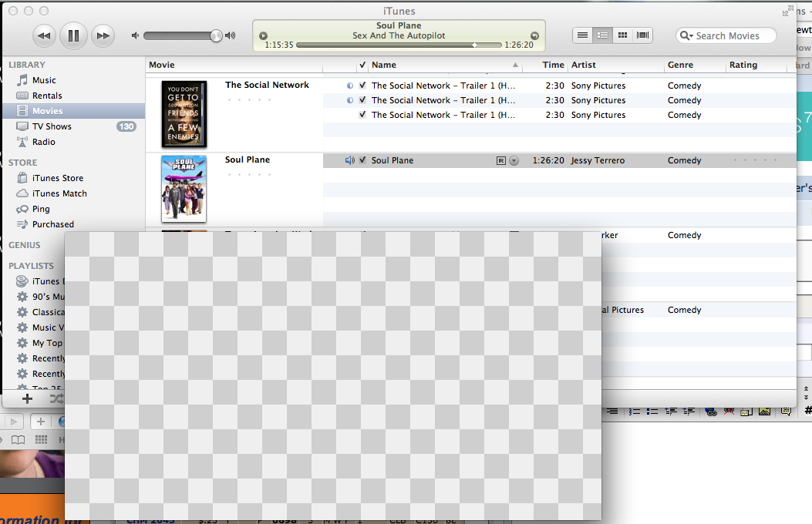Uncheck the Social Network trailer row lacking a blue dot

(x=362, y=115)
